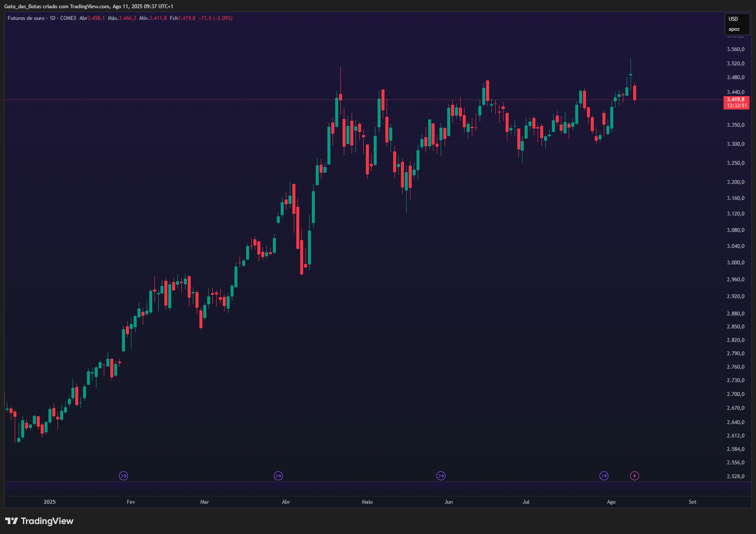756x534 pixels.
Task: Click the contract rollover icon below the Ago candles
Action: 604,476
